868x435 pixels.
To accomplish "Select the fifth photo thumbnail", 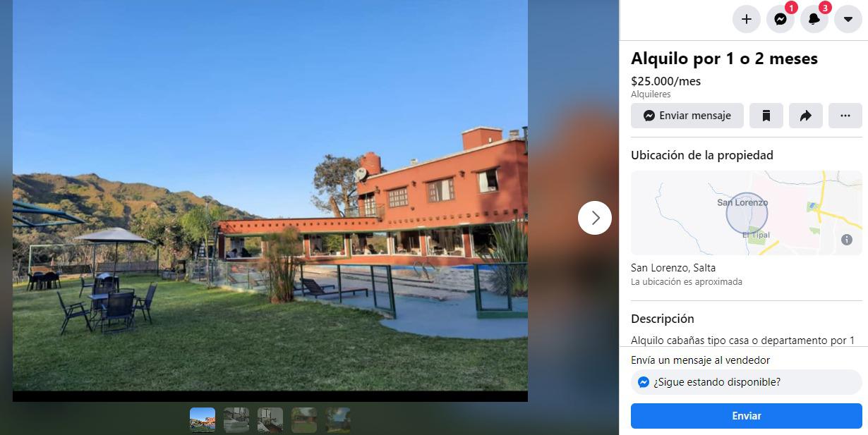I will (x=338, y=420).
